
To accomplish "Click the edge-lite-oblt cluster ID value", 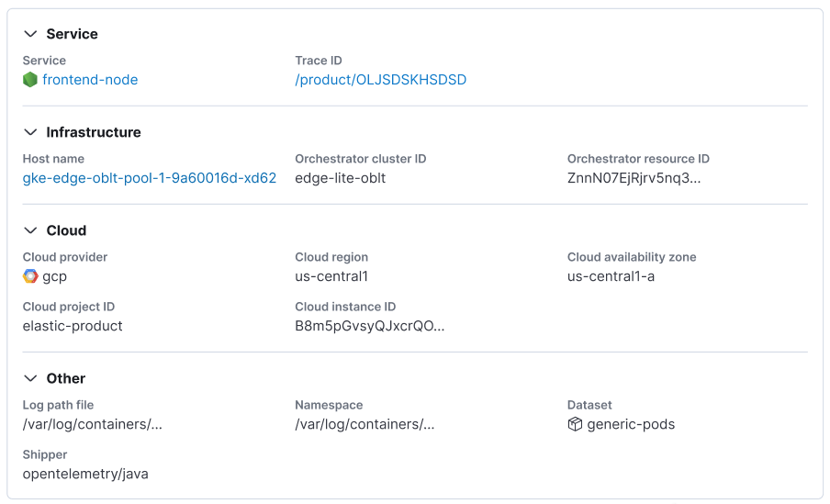I will [341, 178].
